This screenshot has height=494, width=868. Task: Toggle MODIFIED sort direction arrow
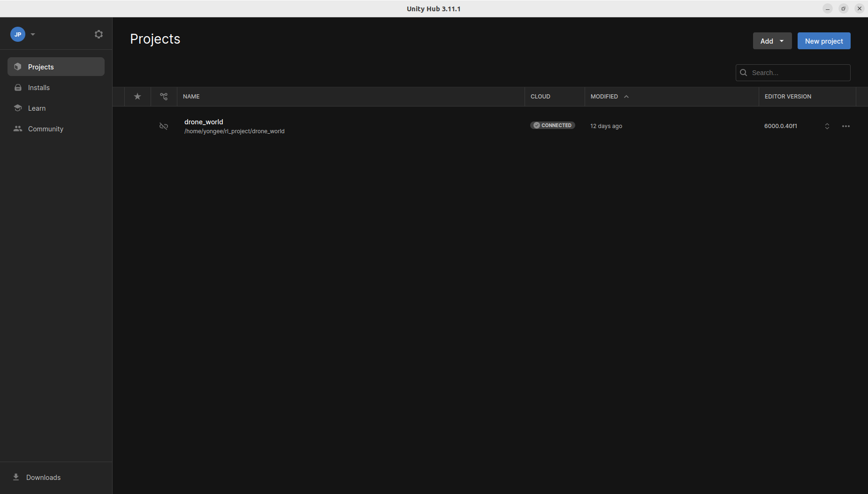click(x=626, y=96)
